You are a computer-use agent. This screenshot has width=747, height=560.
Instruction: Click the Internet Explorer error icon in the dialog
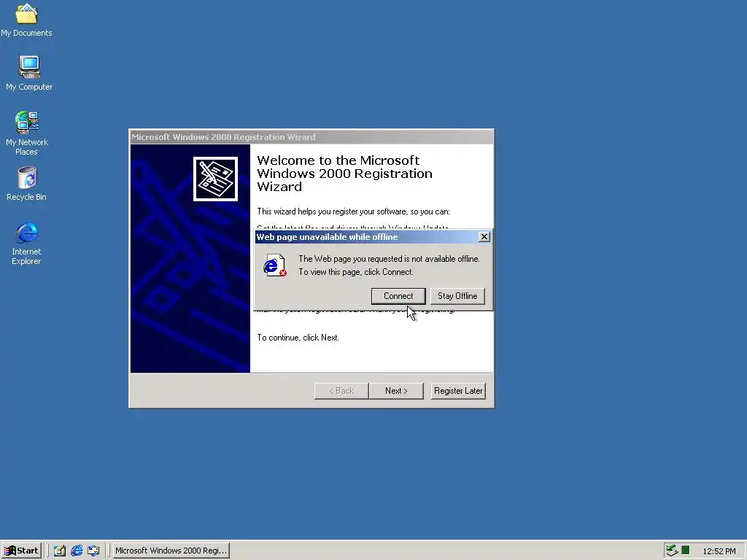(x=275, y=265)
